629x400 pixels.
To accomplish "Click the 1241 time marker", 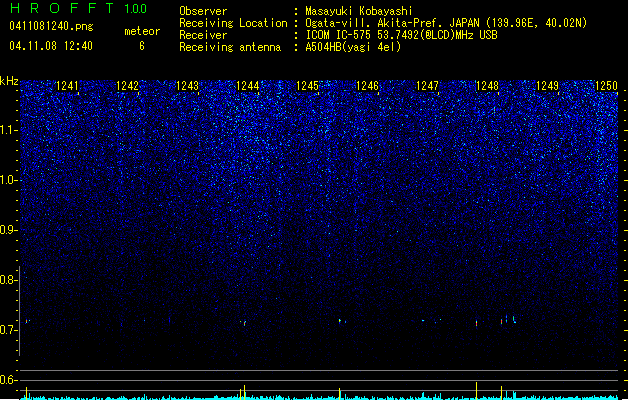I will [x=67, y=86].
